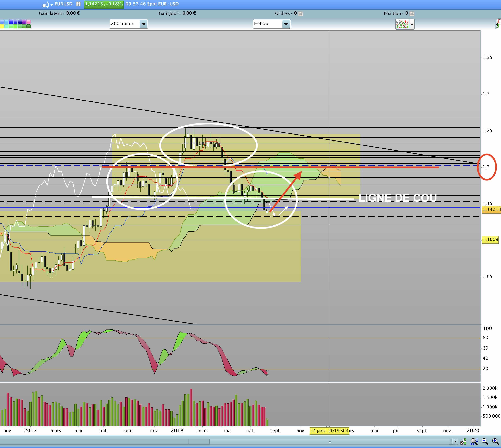Click the Position close cross icon
Screen dimensions: 501x448
[412, 14]
